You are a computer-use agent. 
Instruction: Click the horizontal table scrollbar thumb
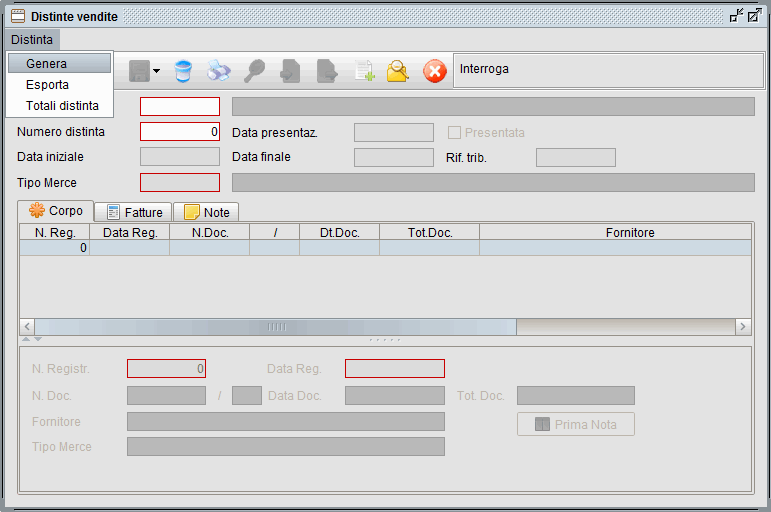[276, 327]
